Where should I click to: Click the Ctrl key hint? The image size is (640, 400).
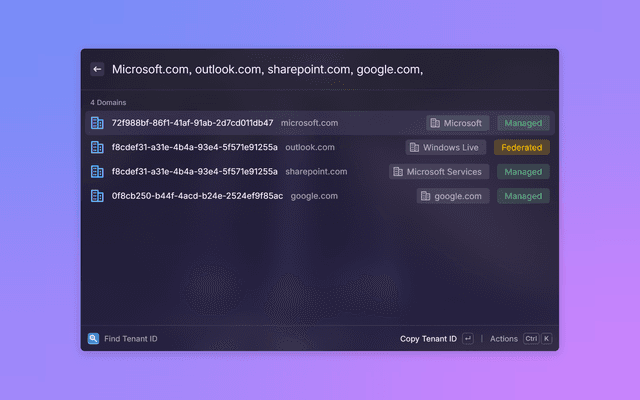(531, 338)
